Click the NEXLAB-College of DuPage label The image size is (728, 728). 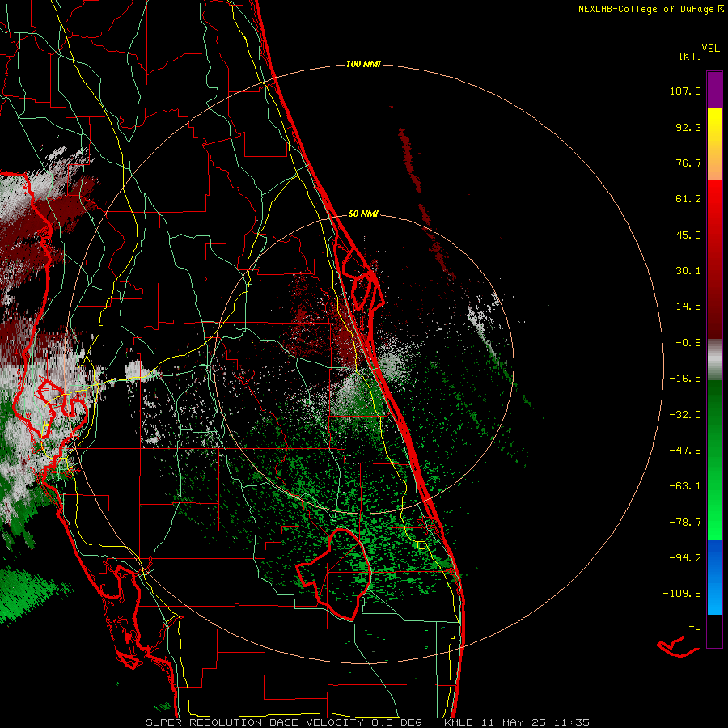coord(645,9)
